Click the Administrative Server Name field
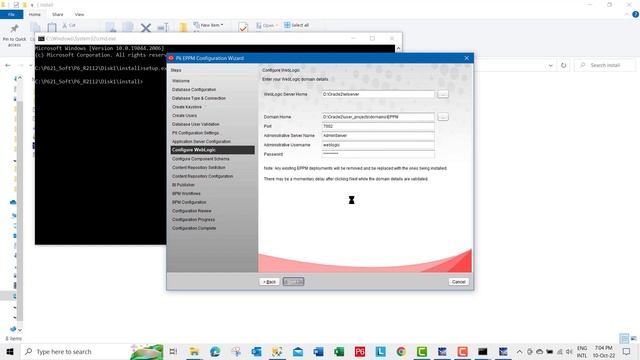Screen dimensions: 640x360 click(x=378, y=136)
